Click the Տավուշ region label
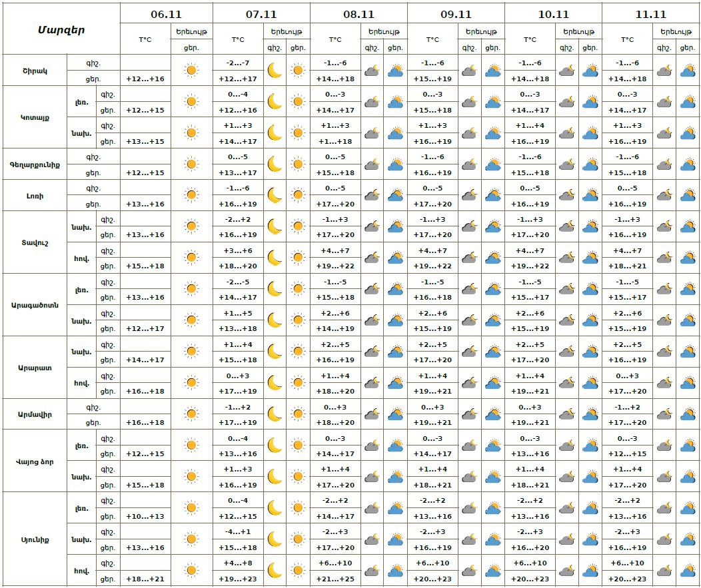701x588 pixels. (x=35, y=242)
